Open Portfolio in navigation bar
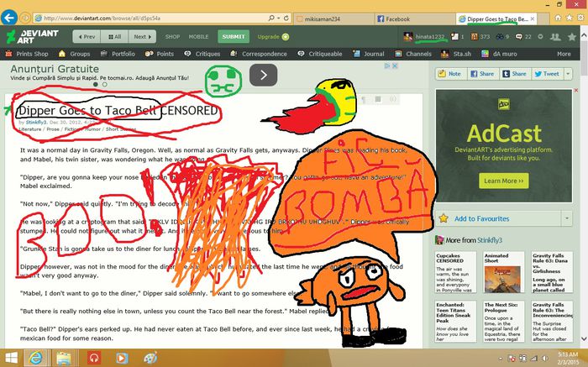The image size is (588, 367). (x=118, y=54)
